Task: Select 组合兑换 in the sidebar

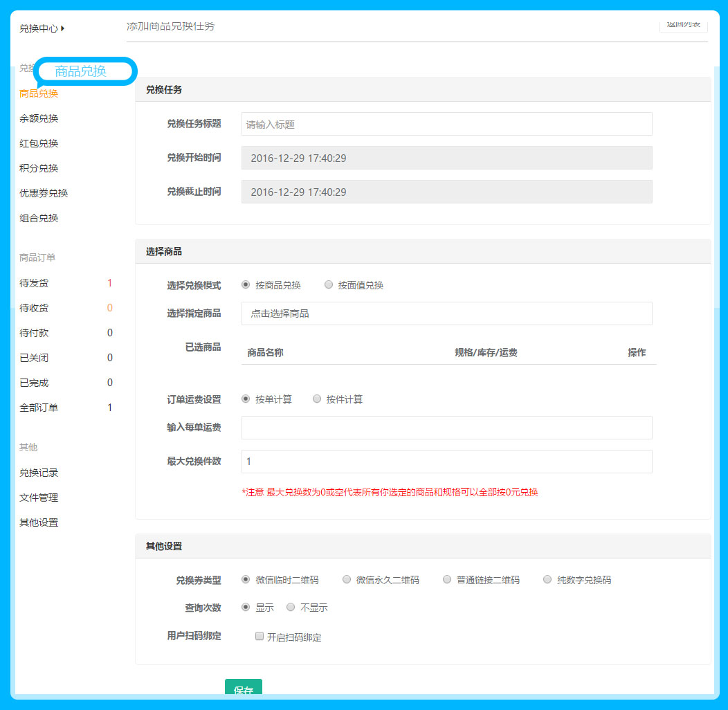Action: (39, 218)
